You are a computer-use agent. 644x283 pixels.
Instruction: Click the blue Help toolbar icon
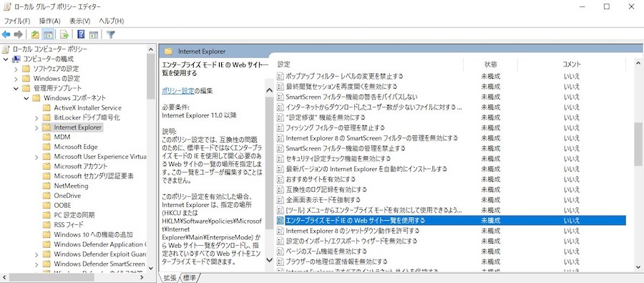(x=82, y=34)
